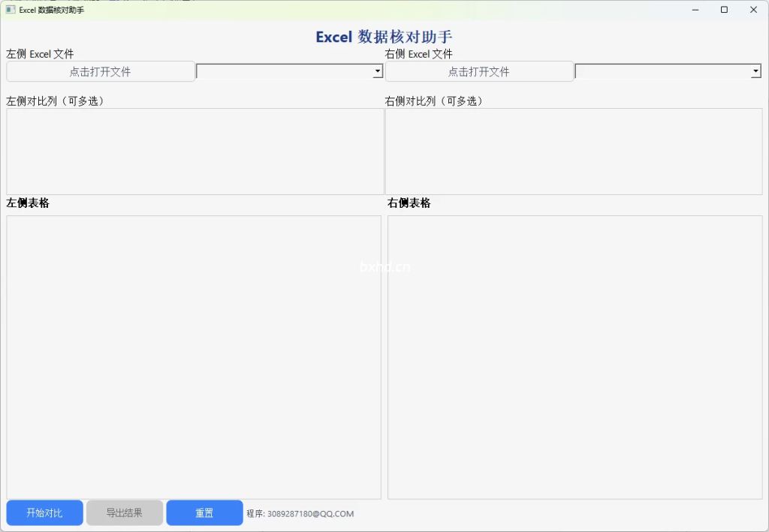This screenshot has height=532, width=769.
Task: Click the 右侧表格 heading label
Action: click(x=409, y=203)
